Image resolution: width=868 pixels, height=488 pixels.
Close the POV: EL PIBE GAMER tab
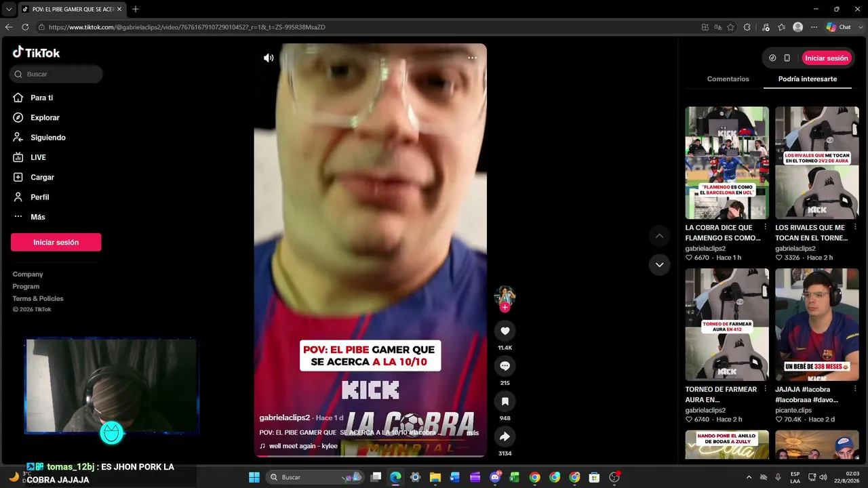tap(119, 9)
